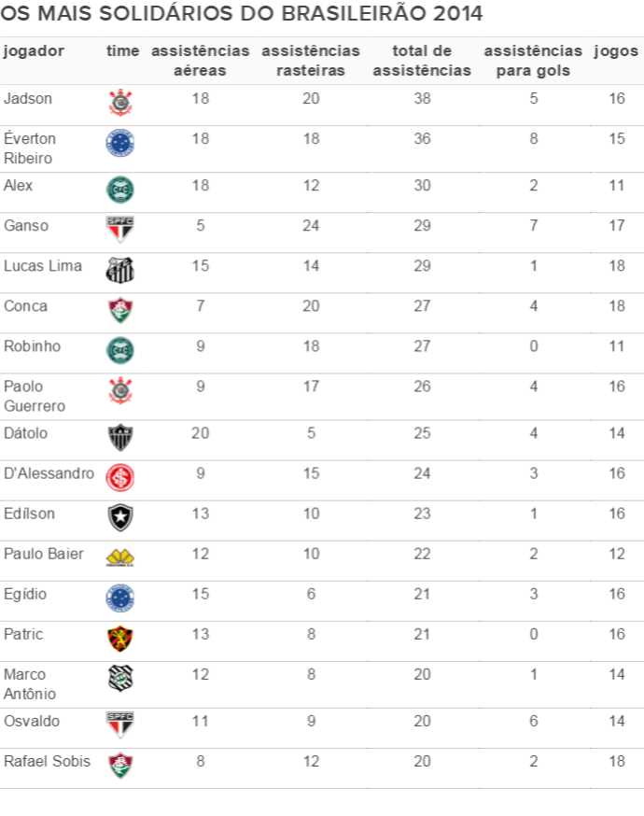Sort by the jogador column header

click(x=34, y=51)
